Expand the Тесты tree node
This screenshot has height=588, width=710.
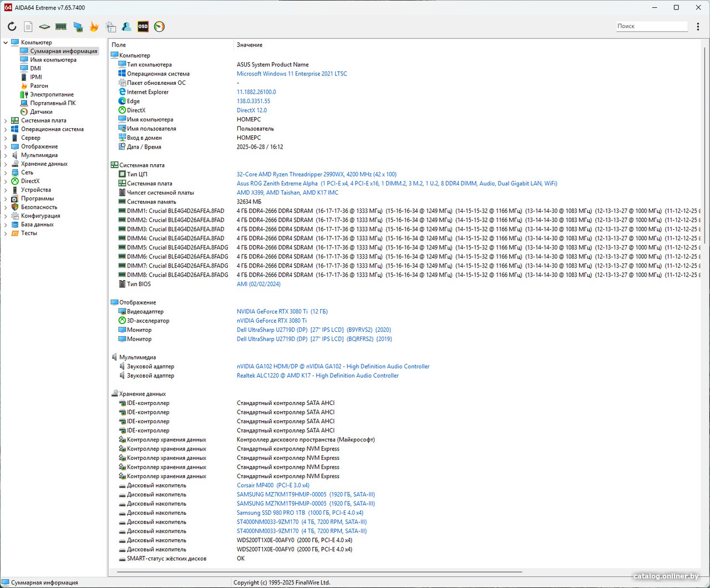pyautogui.click(x=6, y=234)
